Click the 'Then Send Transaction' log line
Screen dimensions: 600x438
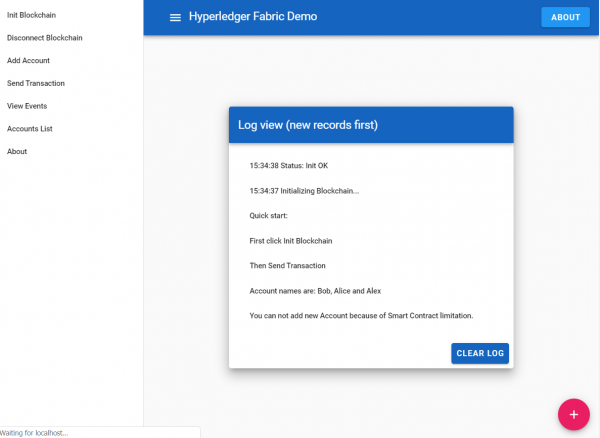click(x=289, y=266)
